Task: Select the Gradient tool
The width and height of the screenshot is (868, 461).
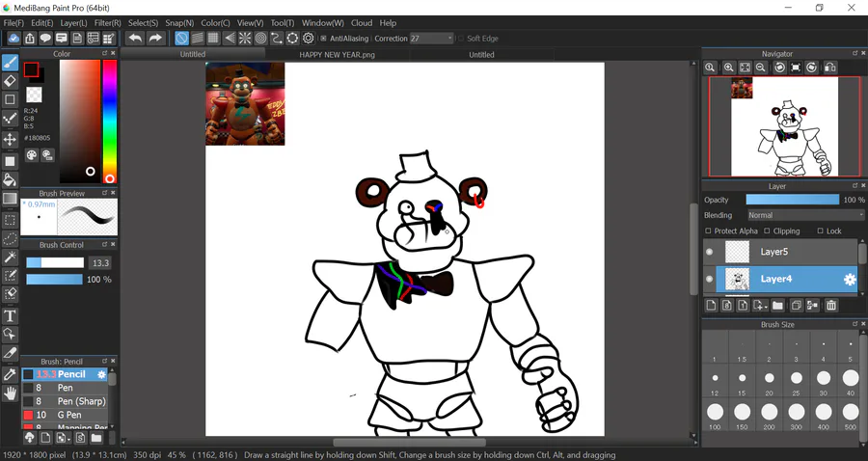Action: tap(10, 199)
